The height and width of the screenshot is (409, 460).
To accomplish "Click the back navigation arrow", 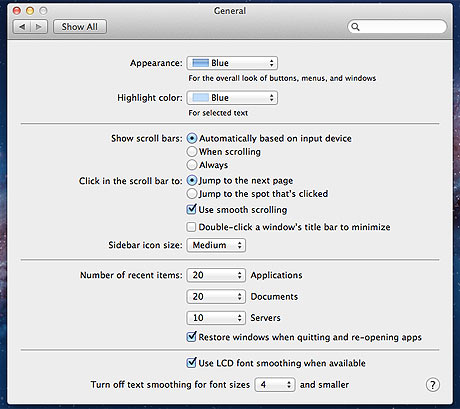I will coord(22,27).
